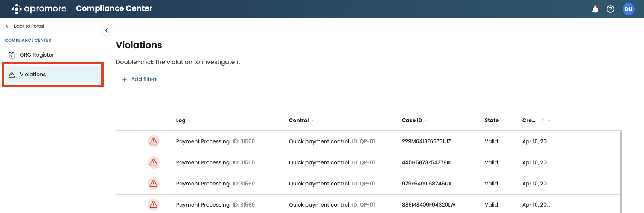Image resolution: width=644 pixels, height=213 pixels.
Task: Open the Log column dropdown arrow
Action: [189, 121]
